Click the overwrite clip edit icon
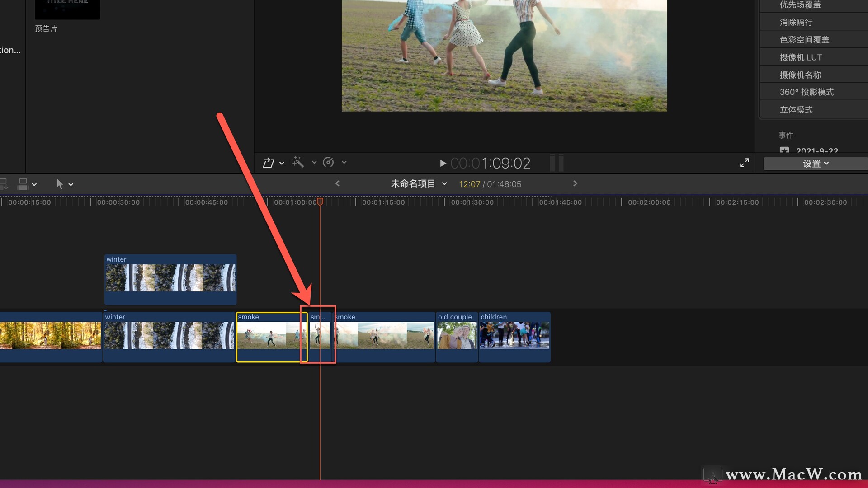 pos(23,184)
